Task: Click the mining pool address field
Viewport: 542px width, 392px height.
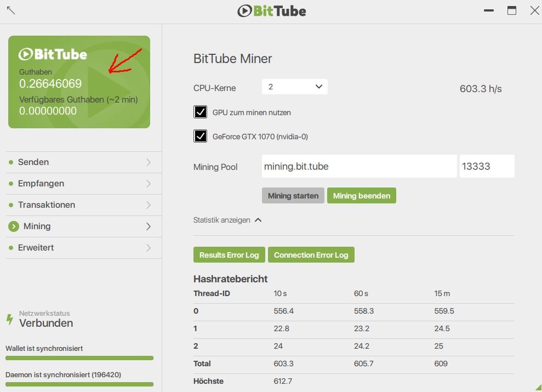Action: 359,166
